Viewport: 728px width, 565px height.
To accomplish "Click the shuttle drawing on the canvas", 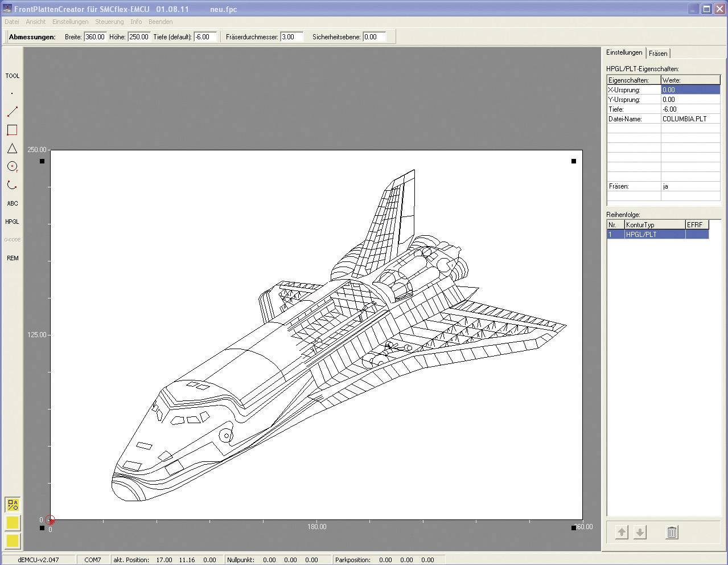I will [x=339, y=336].
